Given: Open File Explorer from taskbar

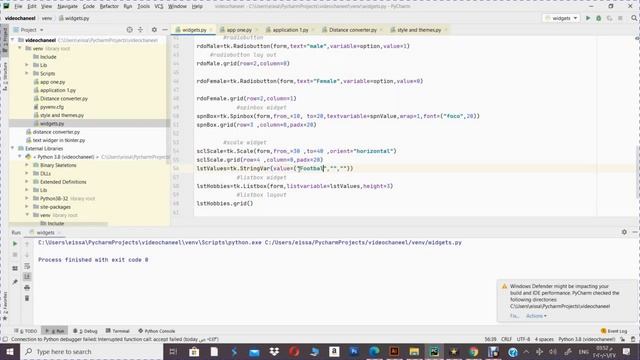Looking at the screenshot, I should (414, 351).
